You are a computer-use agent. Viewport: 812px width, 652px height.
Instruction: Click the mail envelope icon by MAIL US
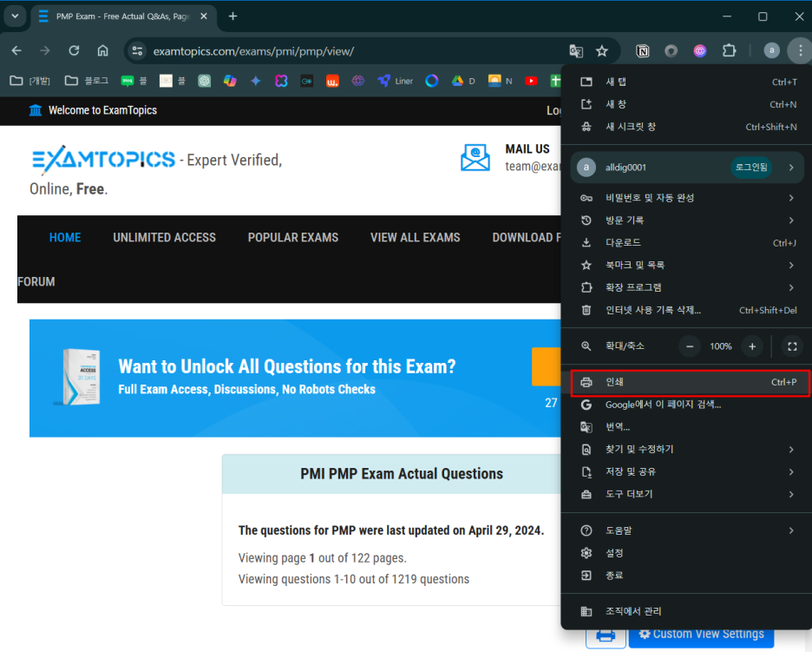(x=475, y=157)
